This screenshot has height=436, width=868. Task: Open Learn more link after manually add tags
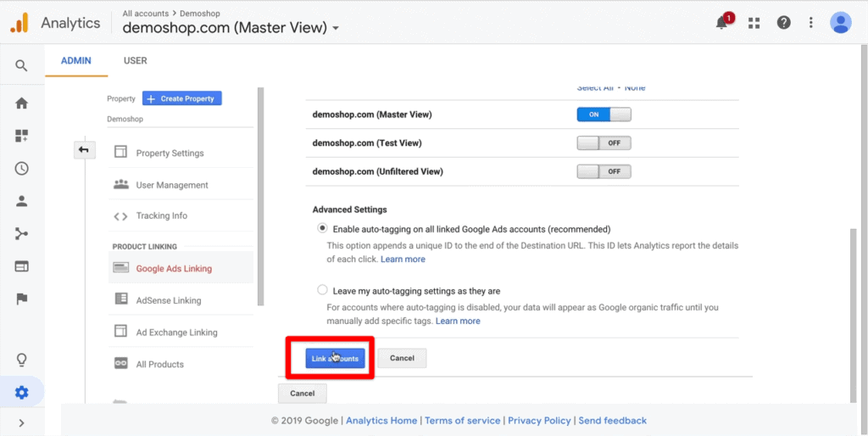[x=458, y=321]
